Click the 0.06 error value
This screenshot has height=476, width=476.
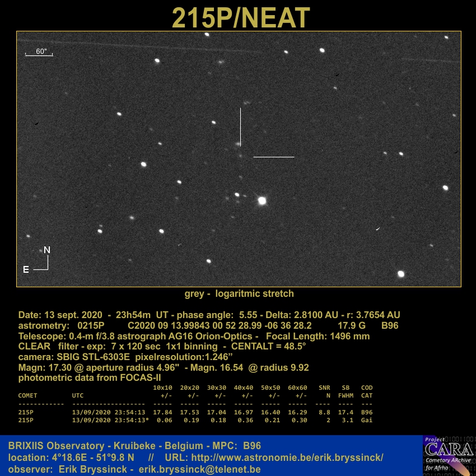click(164, 420)
